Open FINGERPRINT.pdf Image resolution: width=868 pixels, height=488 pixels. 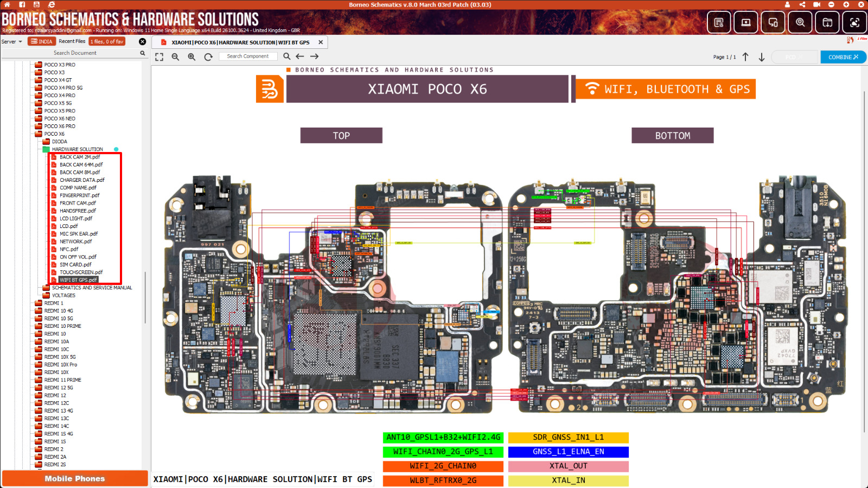tap(80, 195)
